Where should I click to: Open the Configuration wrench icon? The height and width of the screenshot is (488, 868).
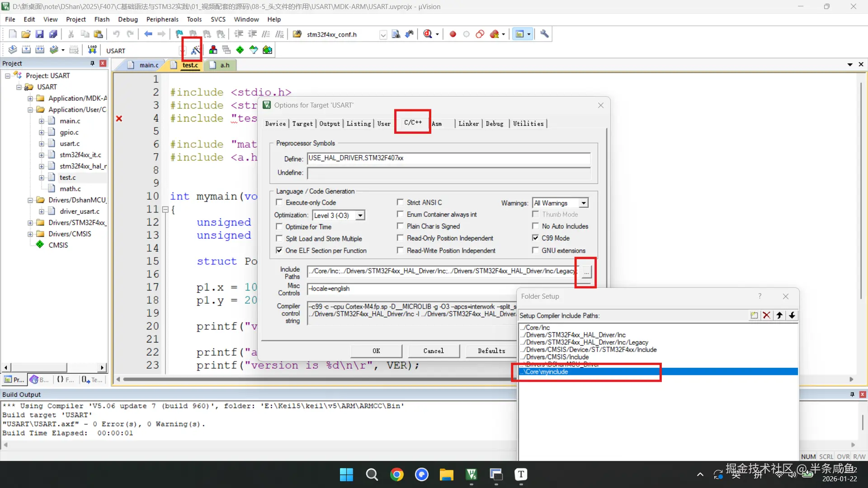pos(544,34)
